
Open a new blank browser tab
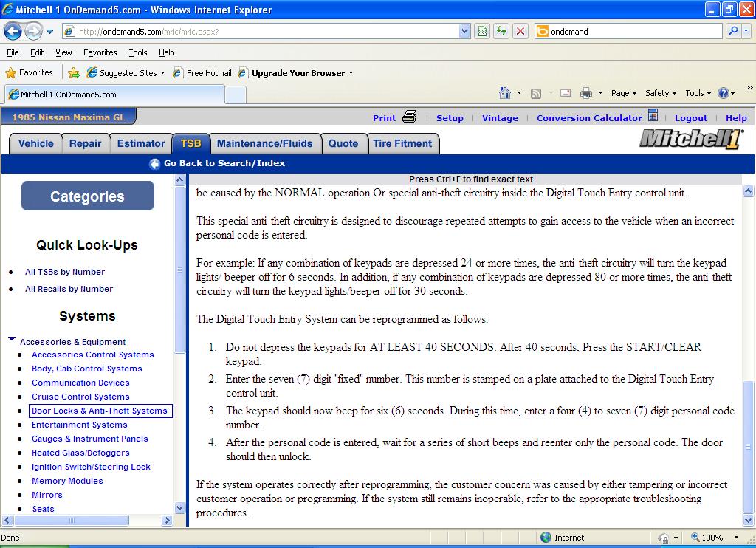(236, 95)
